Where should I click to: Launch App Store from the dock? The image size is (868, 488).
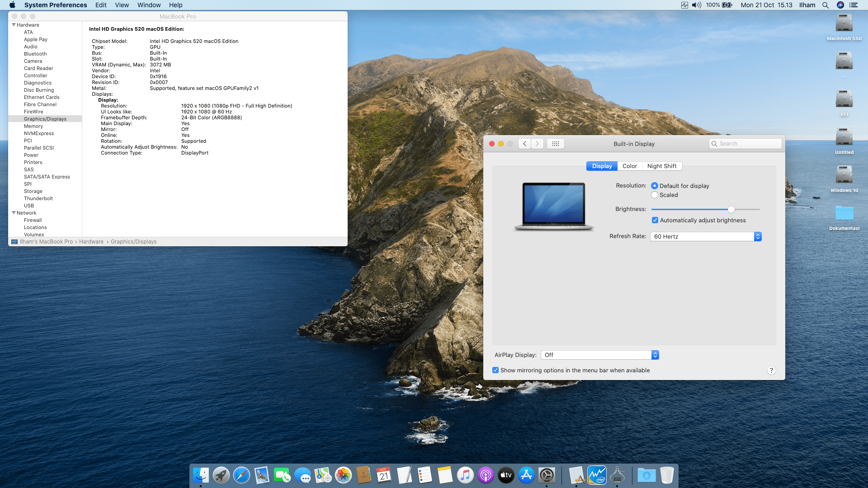(x=526, y=475)
